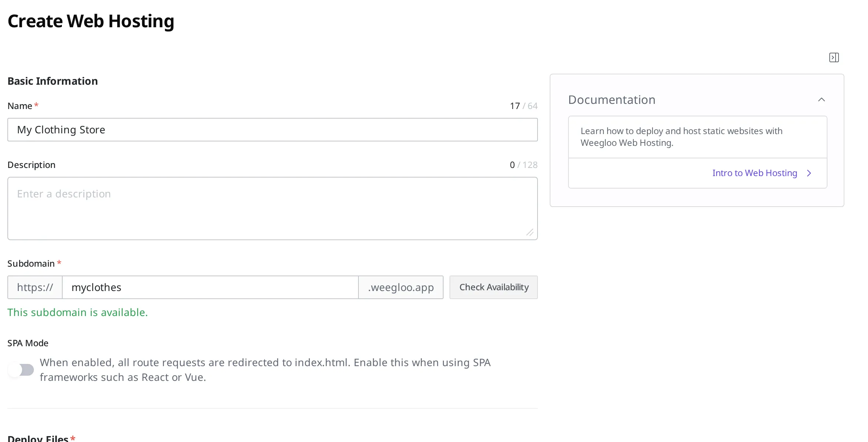The width and height of the screenshot is (868, 442).
Task: Click the .weegloo.app suffix label
Action: point(401,287)
